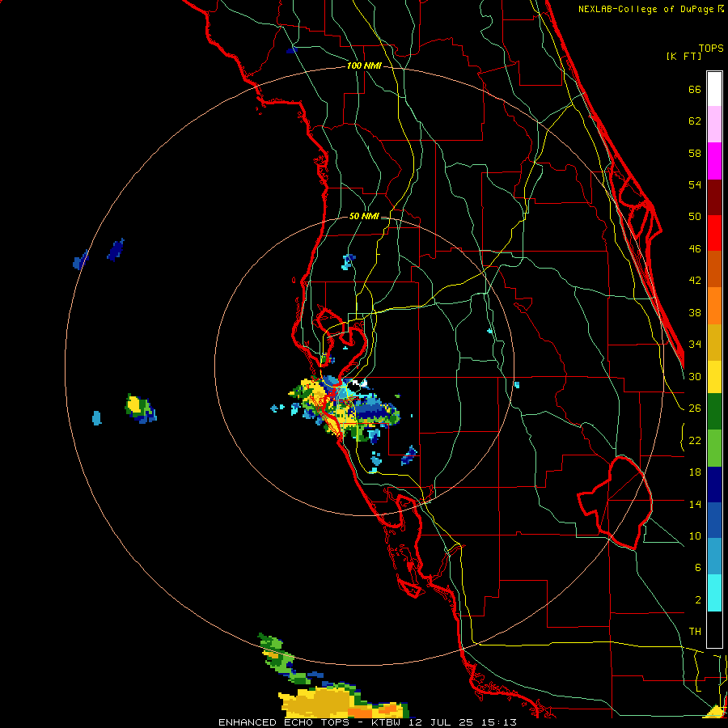Click the [K FT] units label
This screenshot has width=728, height=728.
click(x=684, y=57)
